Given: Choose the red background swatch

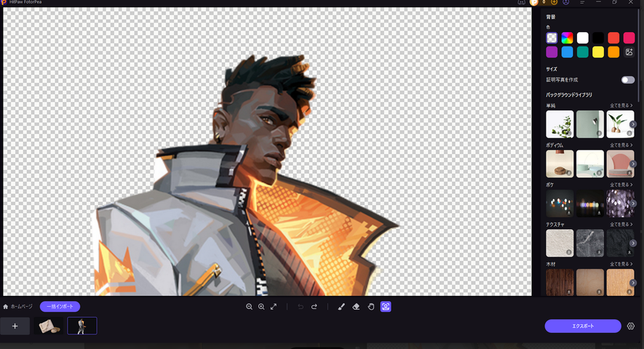Looking at the screenshot, I should pos(613,38).
